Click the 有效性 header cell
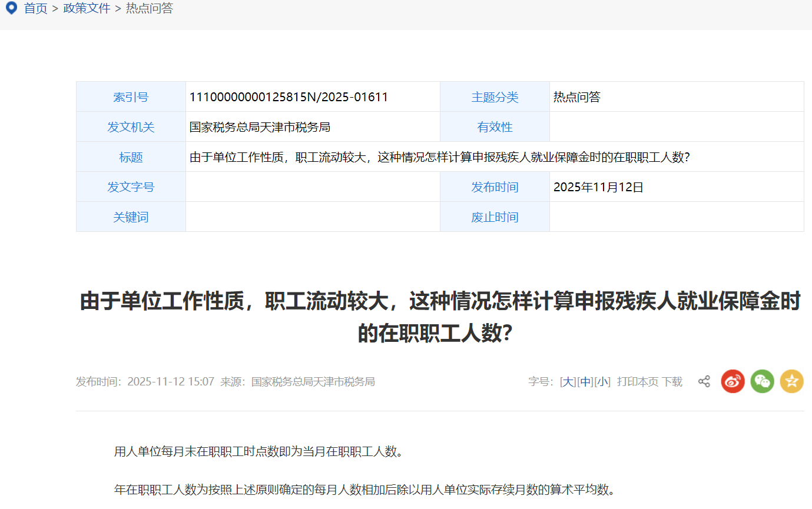This screenshot has width=812, height=509. pos(495,127)
